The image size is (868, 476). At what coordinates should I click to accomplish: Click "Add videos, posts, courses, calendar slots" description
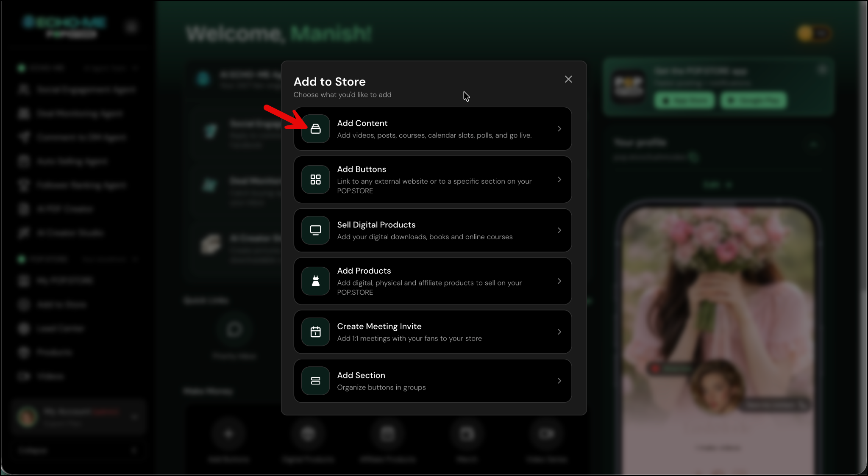434,136
